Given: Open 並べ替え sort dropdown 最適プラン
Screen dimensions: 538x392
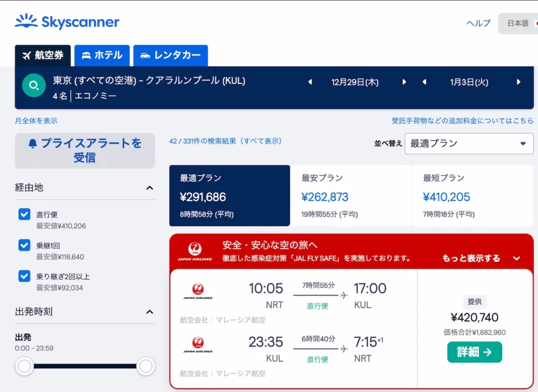Looking at the screenshot, I should tap(469, 143).
